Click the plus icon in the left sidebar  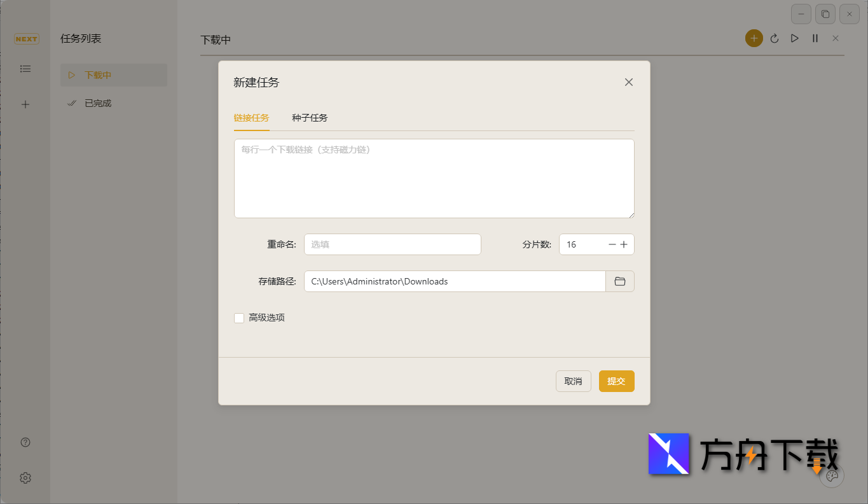pyautogui.click(x=25, y=104)
